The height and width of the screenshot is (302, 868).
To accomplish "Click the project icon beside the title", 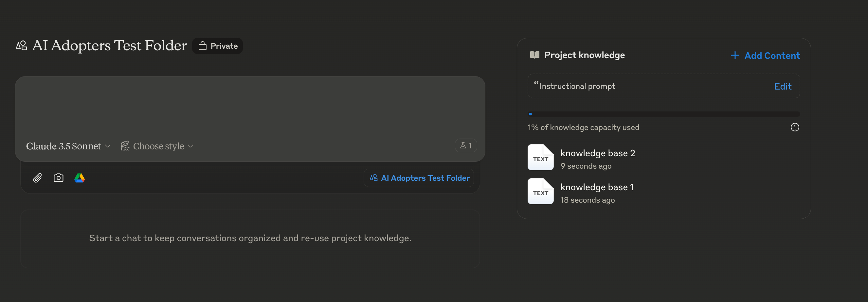I will (x=22, y=45).
